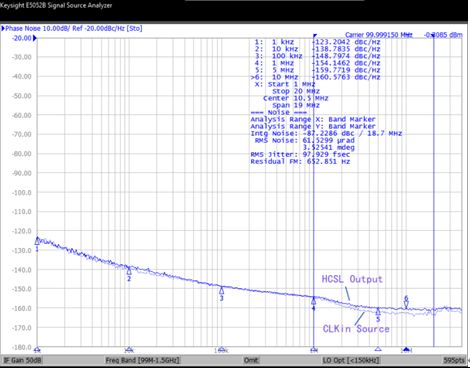The width and height of the screenshot is (470, 368).
Task: Click the IF Gain 50dB status field
Action: point(22,360)
